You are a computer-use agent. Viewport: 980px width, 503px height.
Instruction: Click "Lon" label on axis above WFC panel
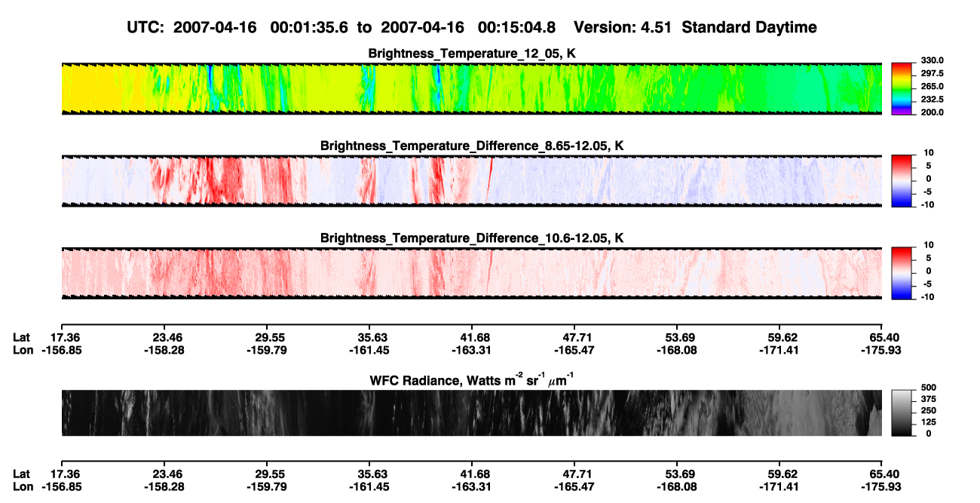[x=23, y=350]
